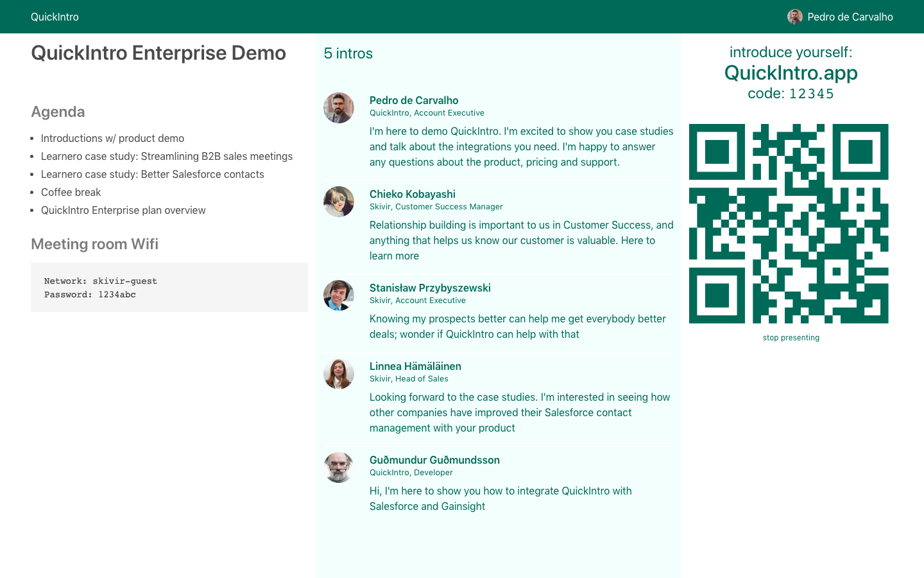
Task: Click the QuickIntro.app address text
Action: tap(791, 73)
